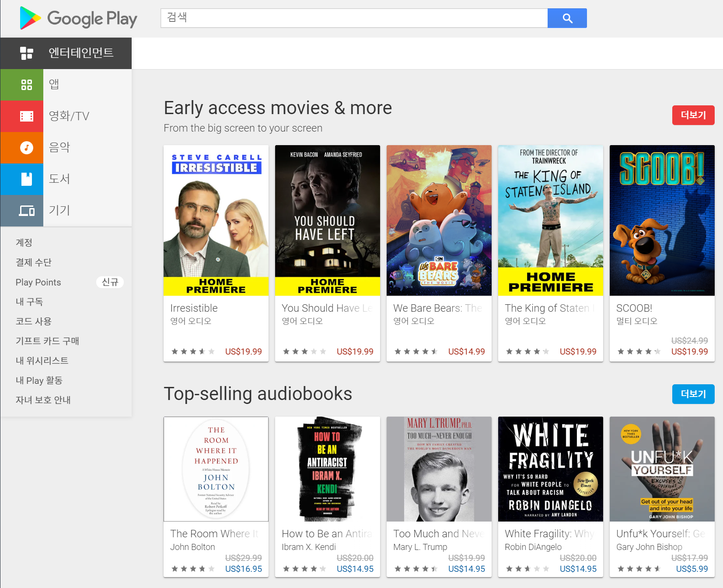Go to 계정 account page
This screenshot has height=588, width=723.
[24, 243]
